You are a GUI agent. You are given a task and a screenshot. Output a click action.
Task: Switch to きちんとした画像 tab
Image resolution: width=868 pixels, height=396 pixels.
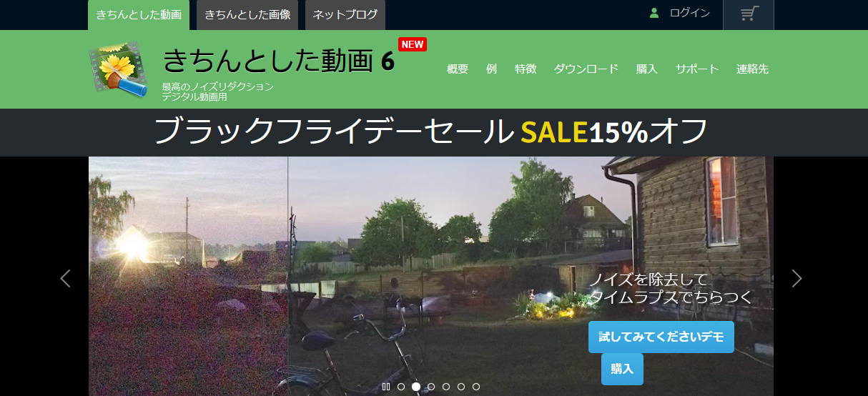247,15
